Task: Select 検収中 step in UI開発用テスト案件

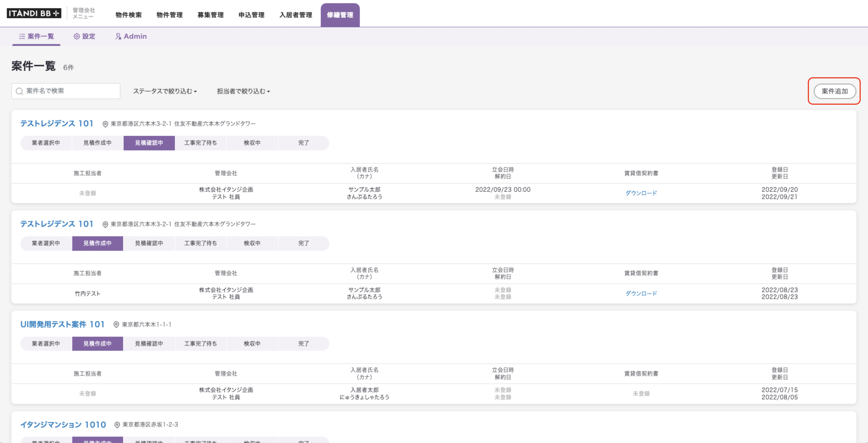Action: click(x=252, y=344)
